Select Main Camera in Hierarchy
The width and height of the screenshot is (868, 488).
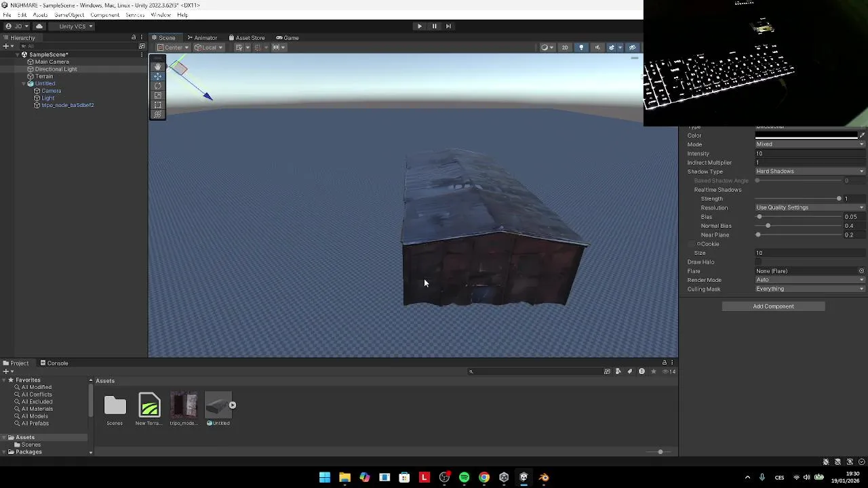pos(52,62)
